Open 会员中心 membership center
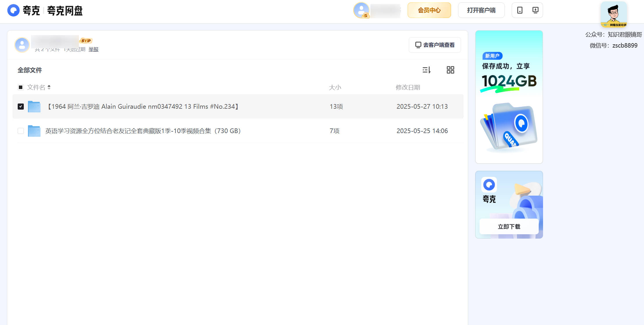 coord(429,10)
